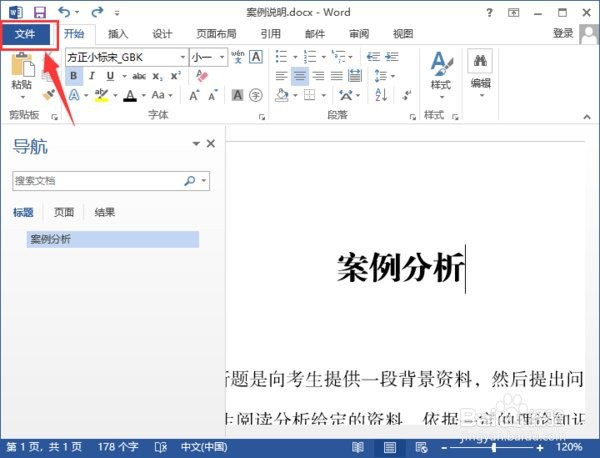Open the Styles gallery

(441, 75)
